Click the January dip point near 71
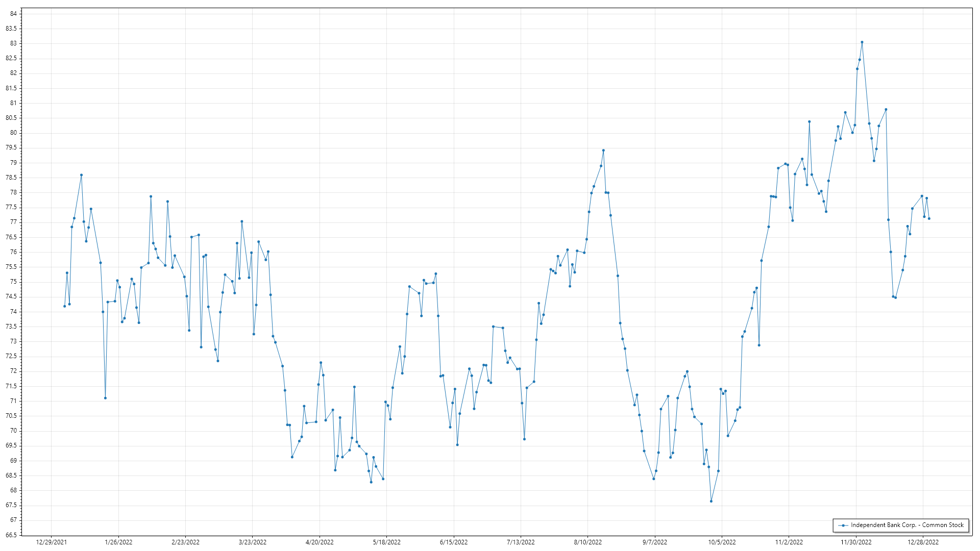Image resolution: width=980 pixels, height=551 pixels. [x=105, y=398]
